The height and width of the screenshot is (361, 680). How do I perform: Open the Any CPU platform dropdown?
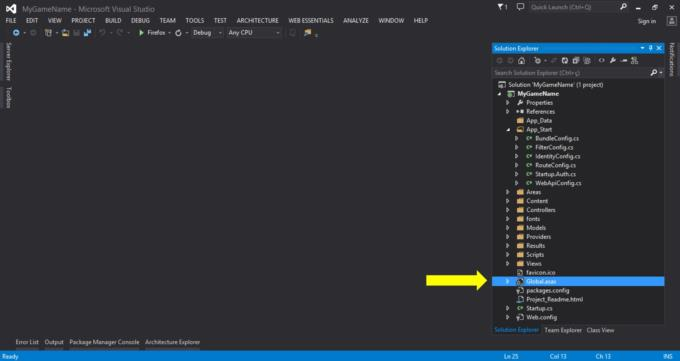(254, 33)
